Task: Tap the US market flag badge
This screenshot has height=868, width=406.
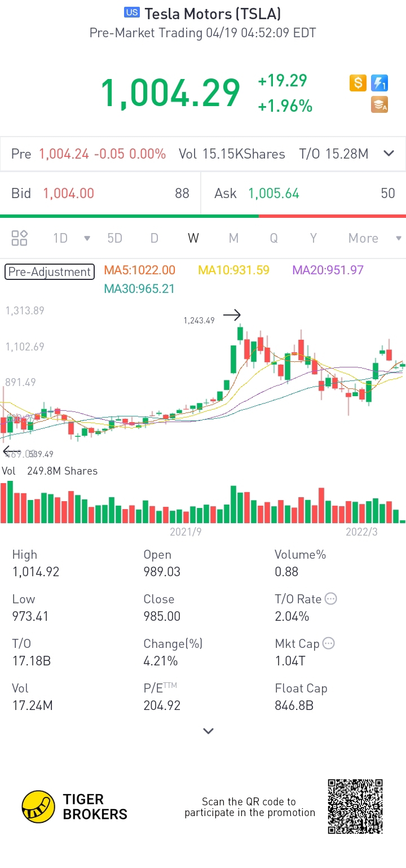Action: tap(132, 12)
